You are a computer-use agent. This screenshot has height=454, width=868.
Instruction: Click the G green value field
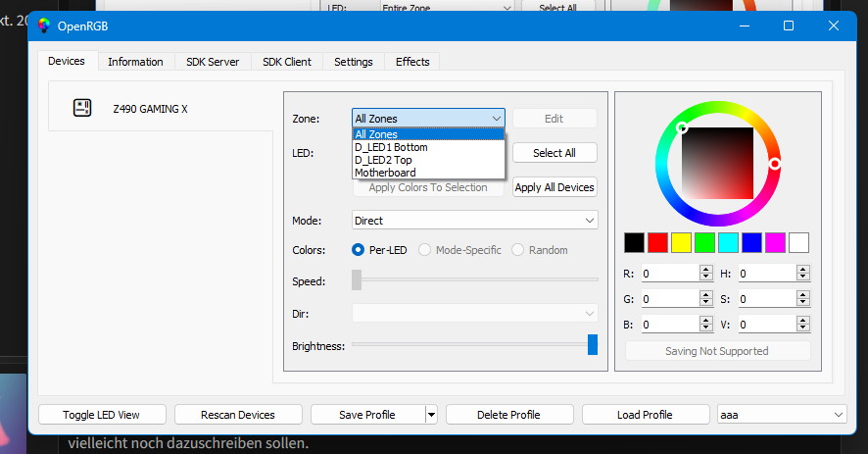[670, 299]
